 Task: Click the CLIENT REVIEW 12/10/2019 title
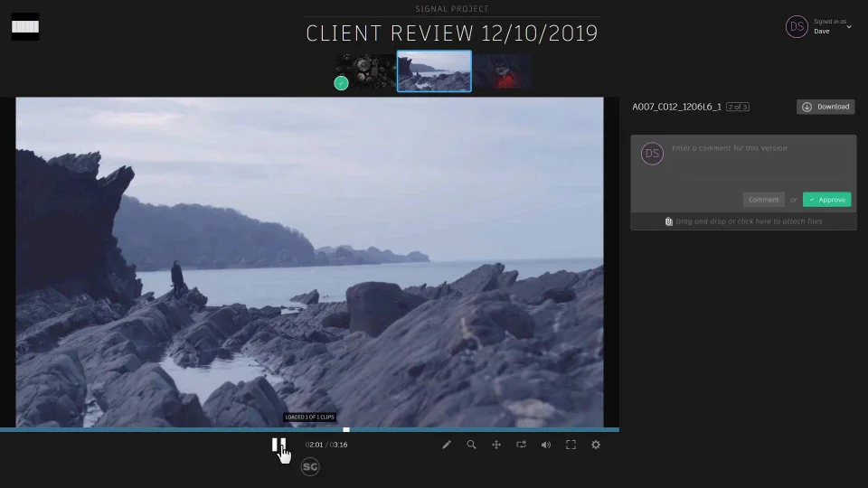coord(452,33)
